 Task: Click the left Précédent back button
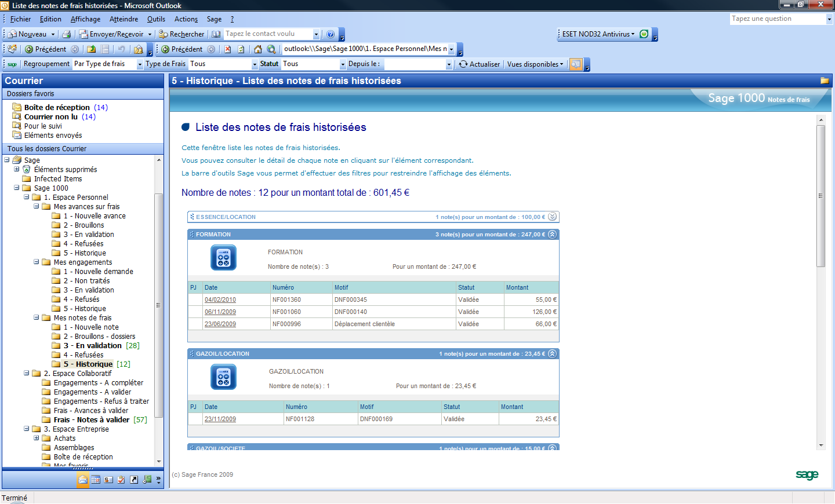46,49
